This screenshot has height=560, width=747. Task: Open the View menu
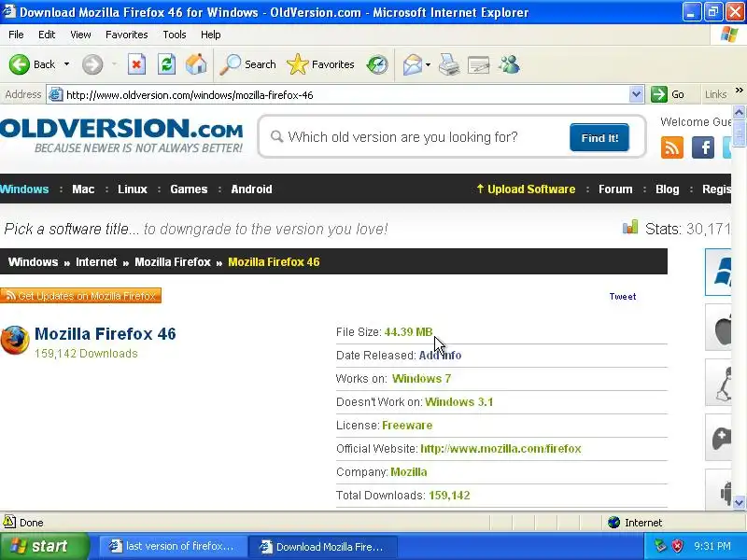click(80, 35)
